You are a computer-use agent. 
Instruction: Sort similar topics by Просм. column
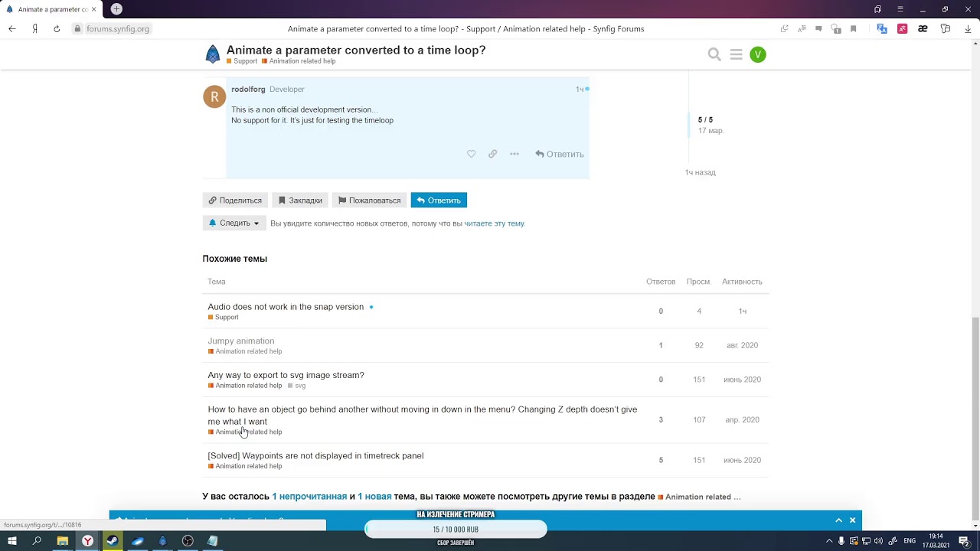click(699, 282)
